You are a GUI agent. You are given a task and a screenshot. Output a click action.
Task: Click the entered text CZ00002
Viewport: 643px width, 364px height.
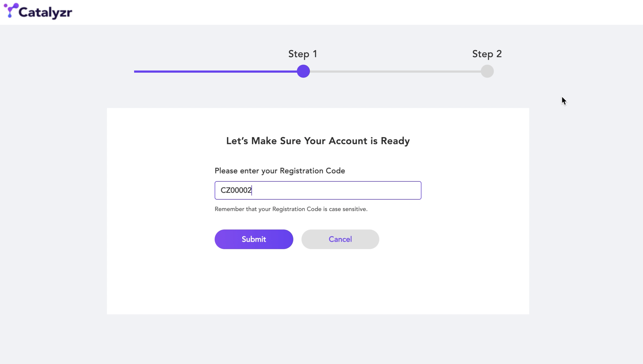pos(236,190)
